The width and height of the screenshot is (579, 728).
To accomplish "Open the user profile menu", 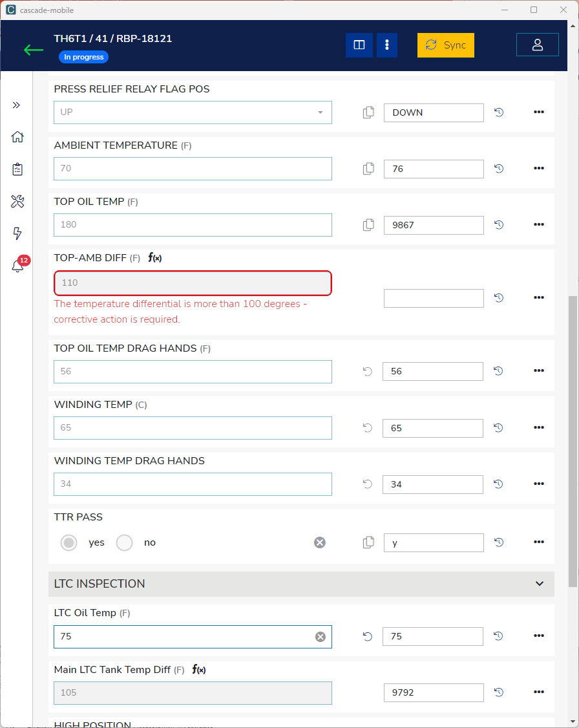I will [537, 44].
